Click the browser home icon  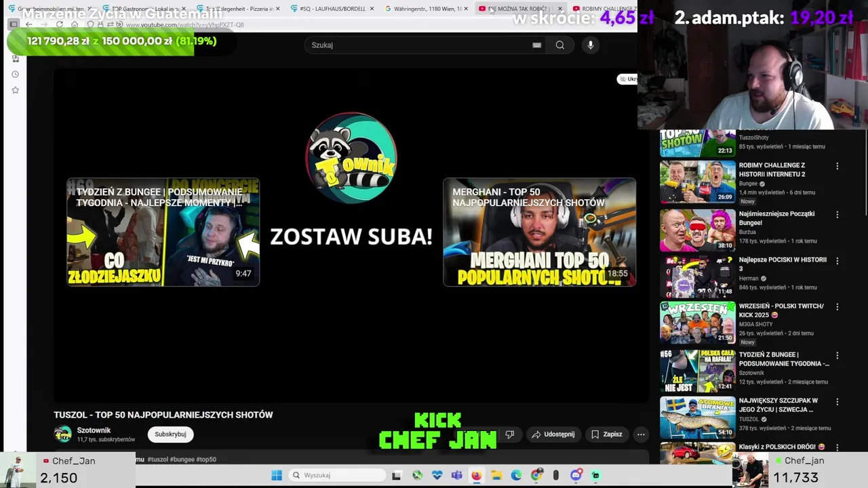pos(75,24)
